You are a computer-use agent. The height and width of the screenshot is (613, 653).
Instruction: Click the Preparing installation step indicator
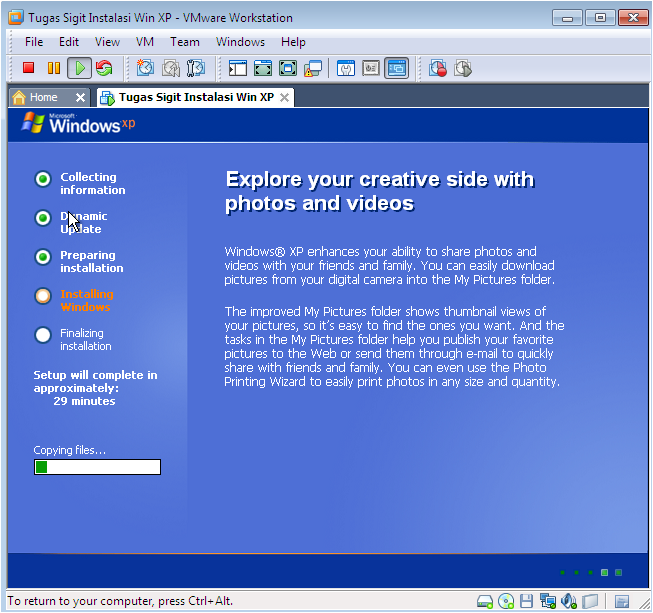coord(42,257)
